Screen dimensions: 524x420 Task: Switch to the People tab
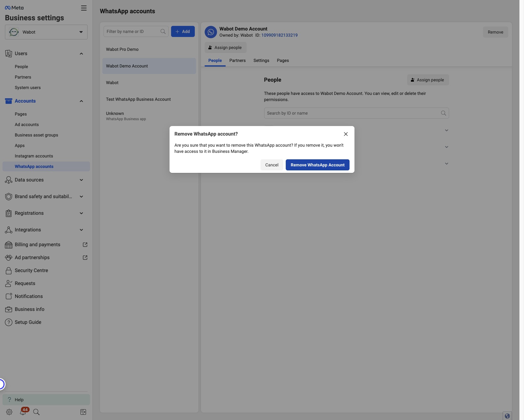(x=215, y=60)
